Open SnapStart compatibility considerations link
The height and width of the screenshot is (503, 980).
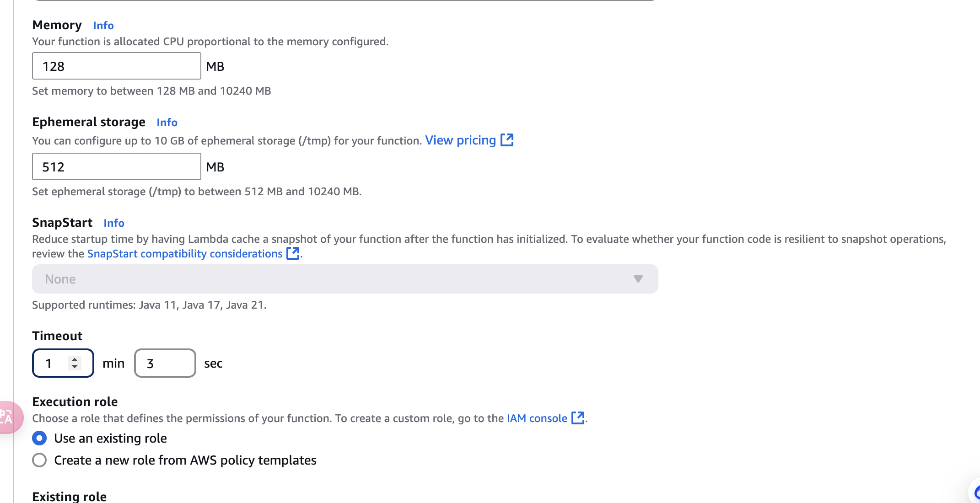185,254
